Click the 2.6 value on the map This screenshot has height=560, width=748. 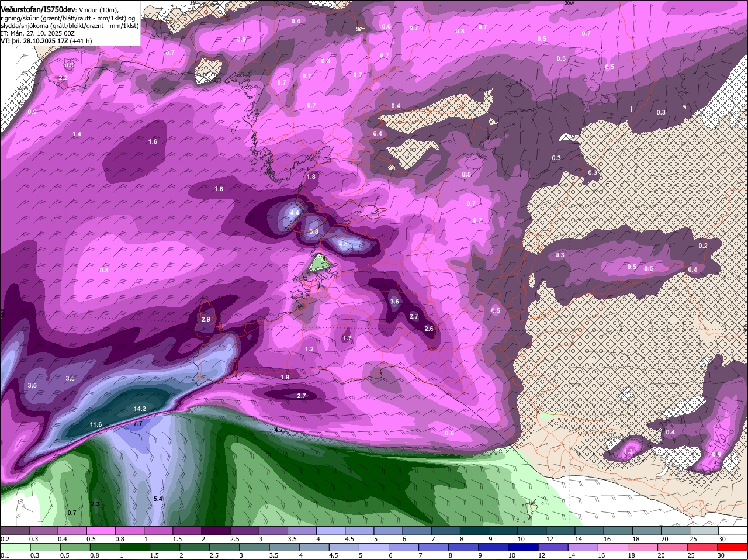[x=429, y=329]
